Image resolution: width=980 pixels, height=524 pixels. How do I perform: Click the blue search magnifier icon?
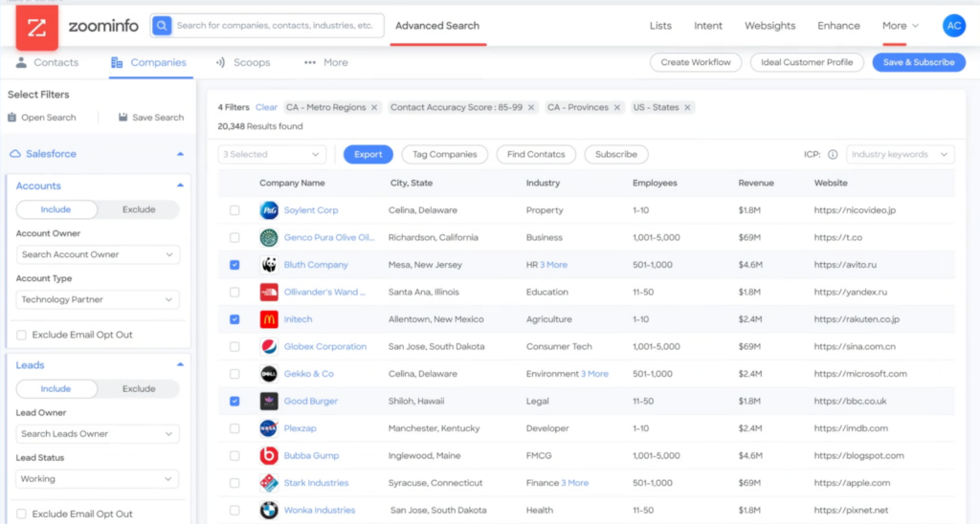pos(162,26)
